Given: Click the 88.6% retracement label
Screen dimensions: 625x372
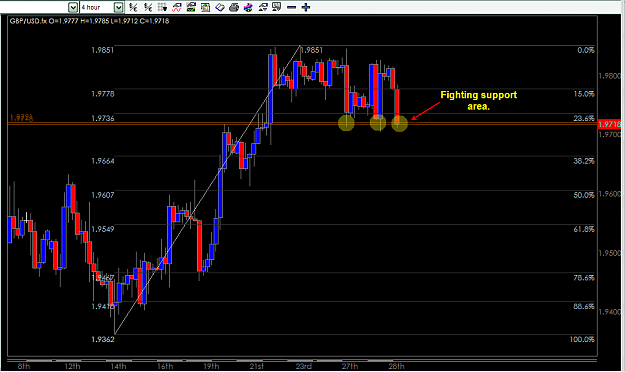Looking at the screenshot, I should [584, 307].
